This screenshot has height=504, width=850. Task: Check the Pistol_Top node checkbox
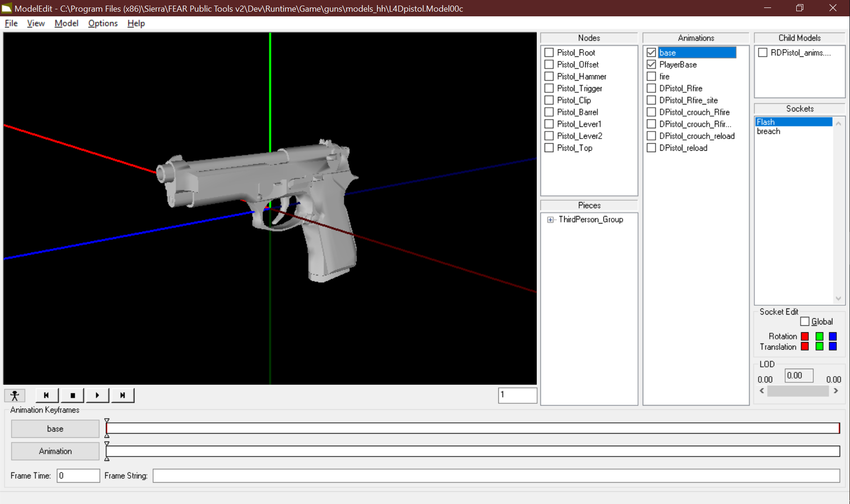click(549, 148)
